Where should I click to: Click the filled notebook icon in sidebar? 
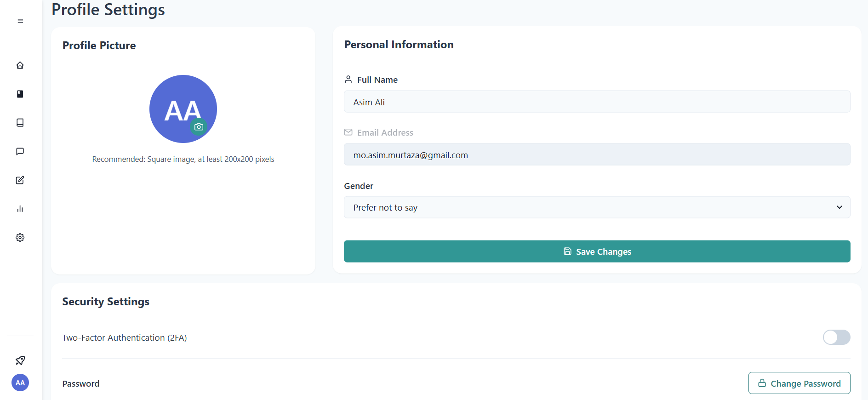20,94
